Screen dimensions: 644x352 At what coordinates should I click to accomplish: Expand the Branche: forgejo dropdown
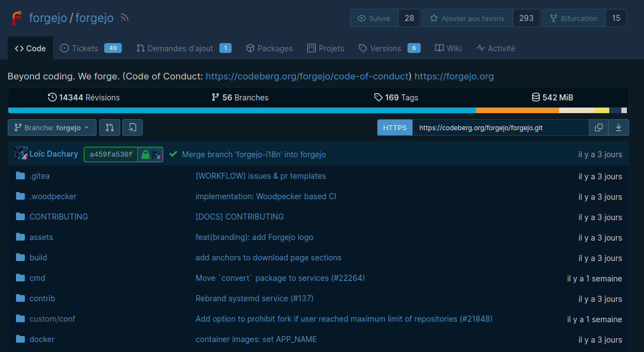[52, 127]
